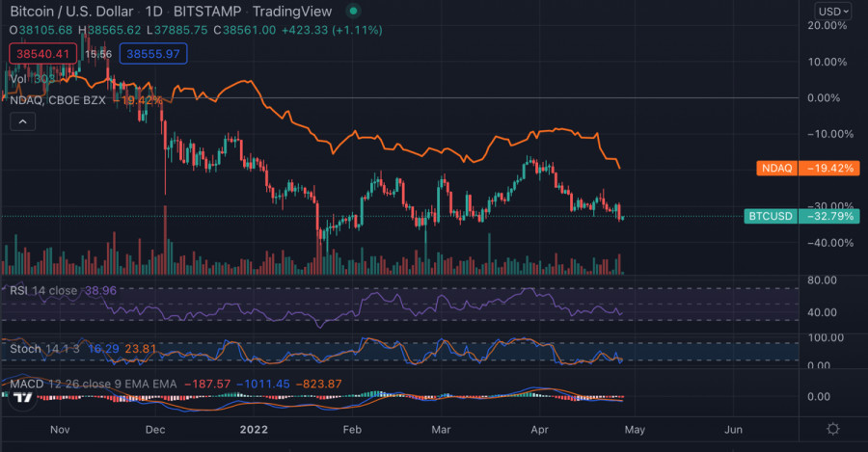Select the red 38540.41 sell price box
This screenshot has width=868, height=452.
[42, 54]
